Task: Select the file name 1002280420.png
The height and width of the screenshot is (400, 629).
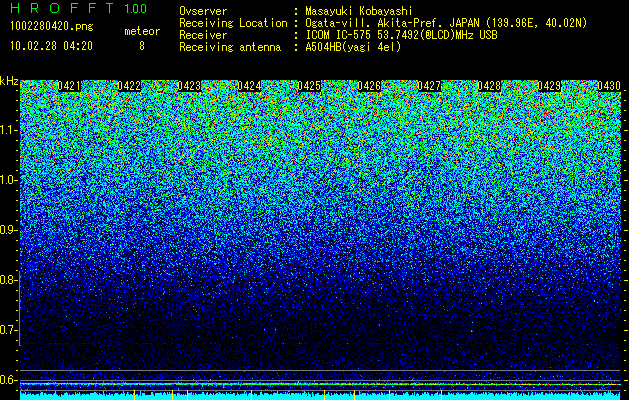Action: (52, 27)
